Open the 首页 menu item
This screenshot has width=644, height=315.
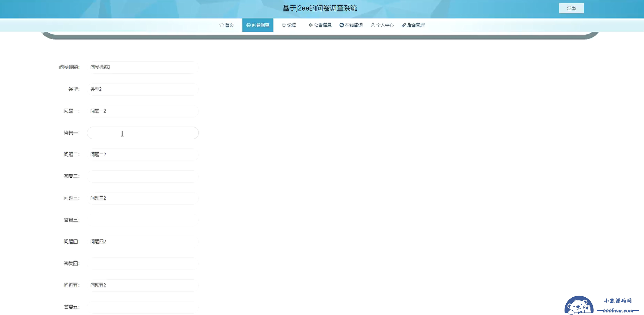(x=227, y=25)
